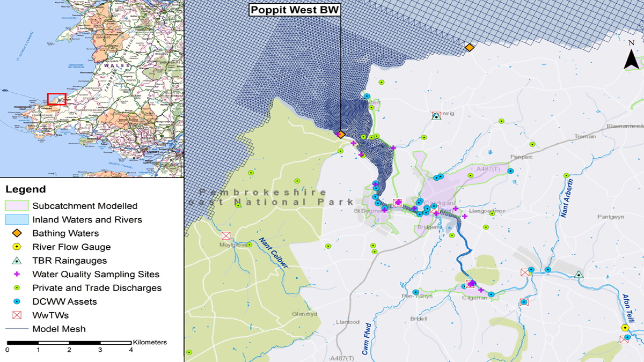Viewport: 644px width, 362px height.
Task: Click the kilometres scale bar
Action: [x=69, y=342]
